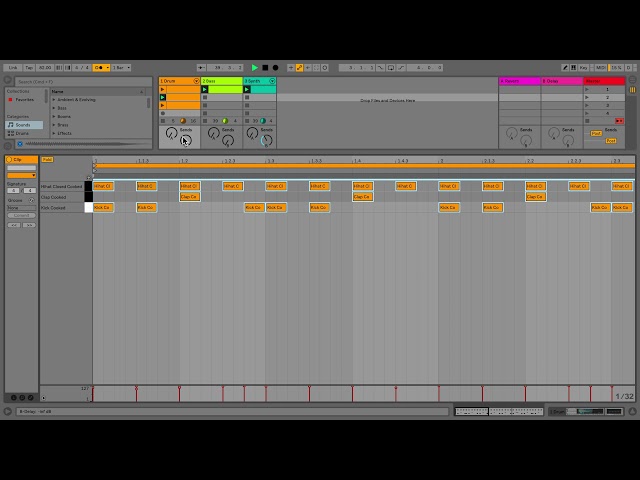The height and width of the screenshot is (480, 640).
Task: Open the 1 Bar quantization dropdown
Action: 121,67
